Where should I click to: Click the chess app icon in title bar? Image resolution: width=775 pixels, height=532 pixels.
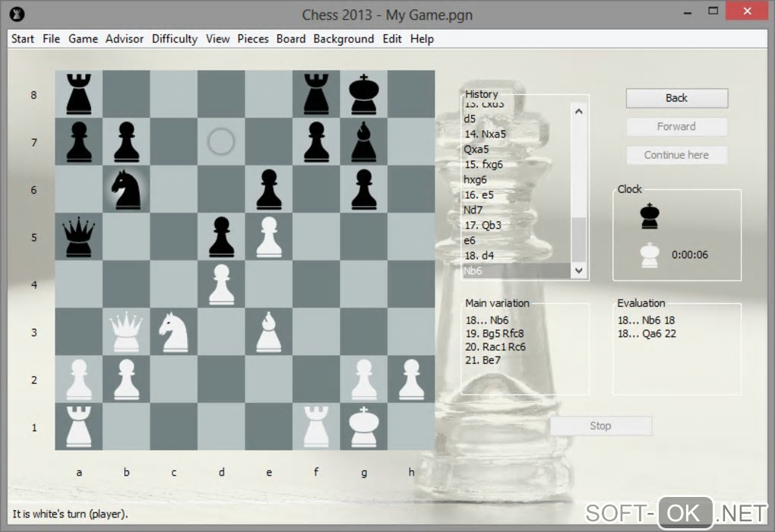[17, 15]
